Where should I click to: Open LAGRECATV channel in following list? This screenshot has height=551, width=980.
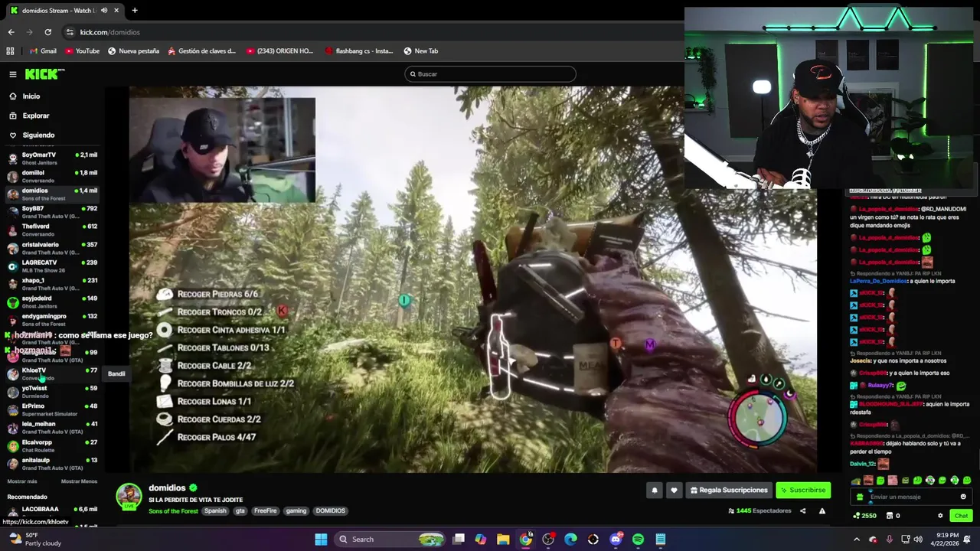52,266
